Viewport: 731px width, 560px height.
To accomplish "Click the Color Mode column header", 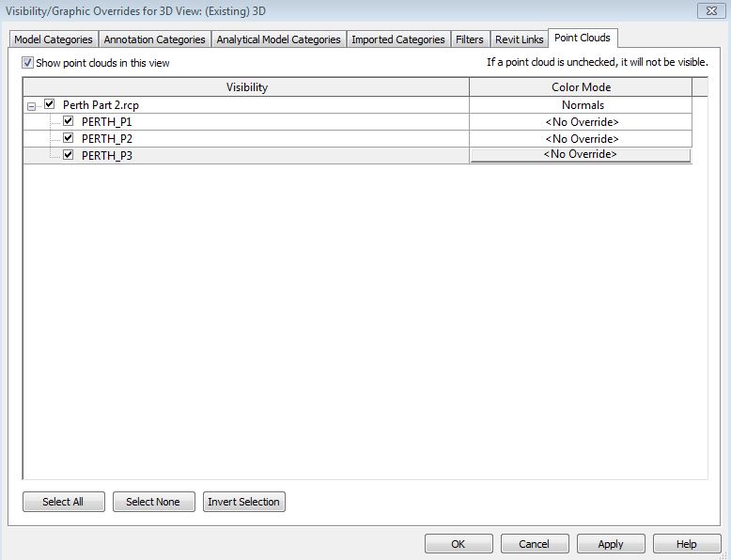I will click(x=581, y=87).
